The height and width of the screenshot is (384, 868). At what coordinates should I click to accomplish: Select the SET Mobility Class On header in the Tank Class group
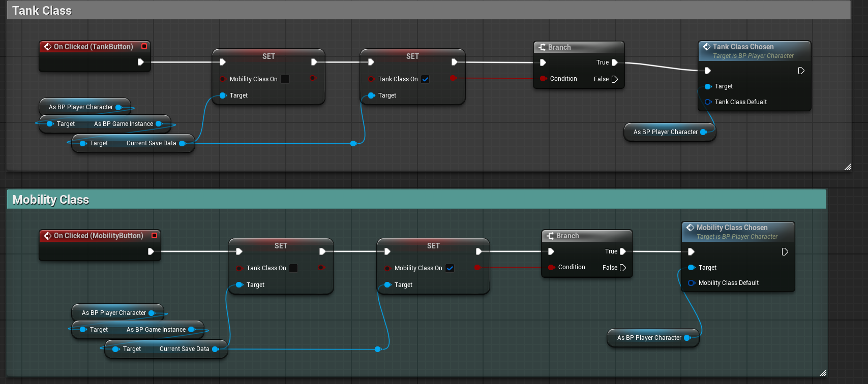click(x=268, y=56)
